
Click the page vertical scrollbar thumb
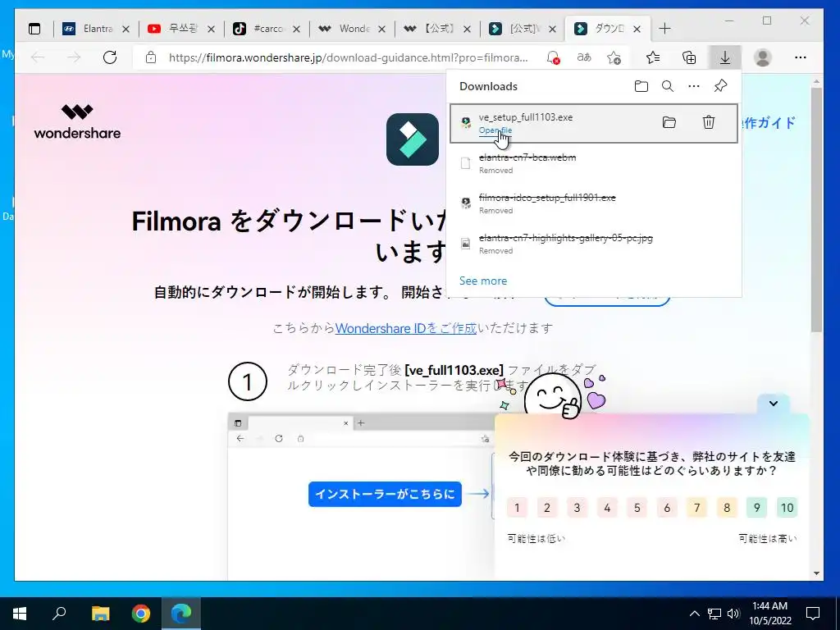[816, 209]
